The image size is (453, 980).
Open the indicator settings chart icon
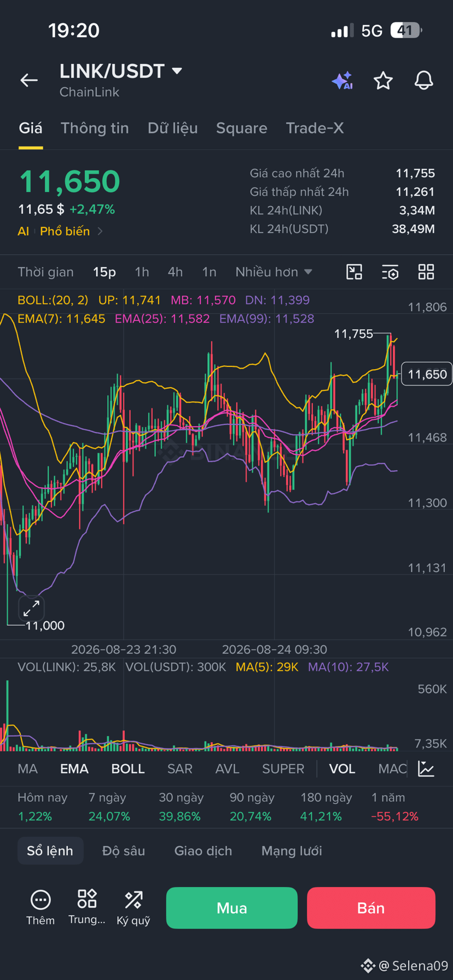click(x=426, y=768)
